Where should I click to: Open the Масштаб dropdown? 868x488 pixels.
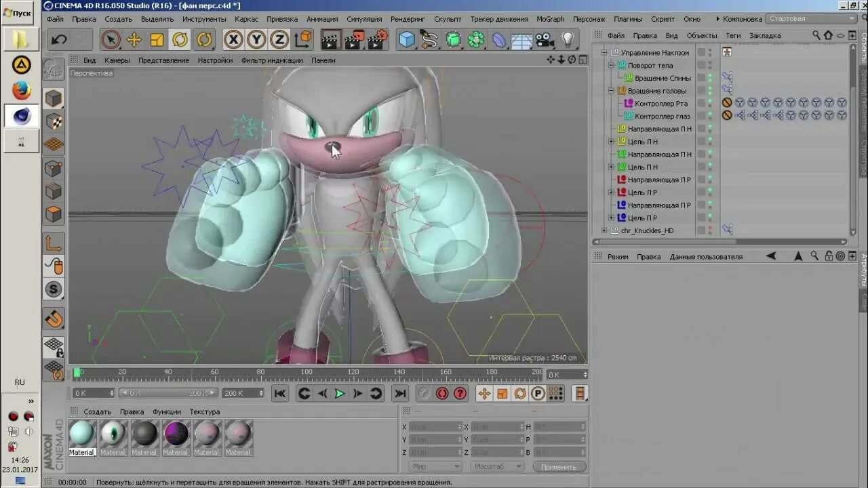tap(498, 466)
